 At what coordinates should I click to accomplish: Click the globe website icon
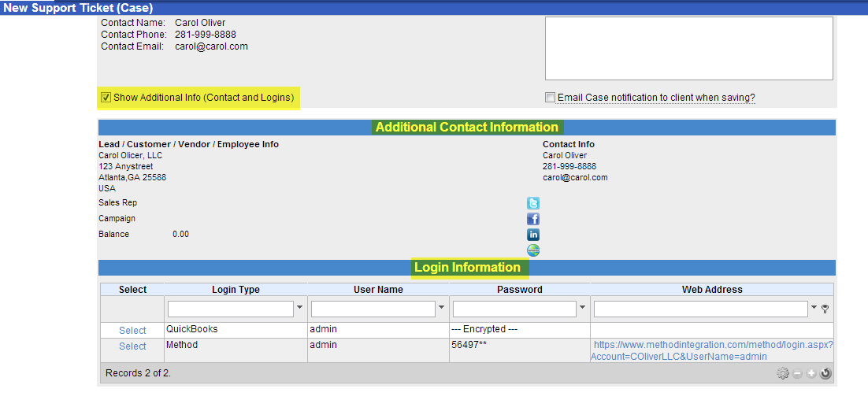click(533, 250)
